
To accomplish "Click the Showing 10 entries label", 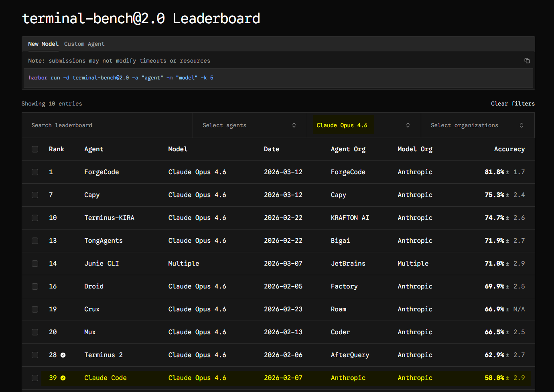I will [52, 104].
